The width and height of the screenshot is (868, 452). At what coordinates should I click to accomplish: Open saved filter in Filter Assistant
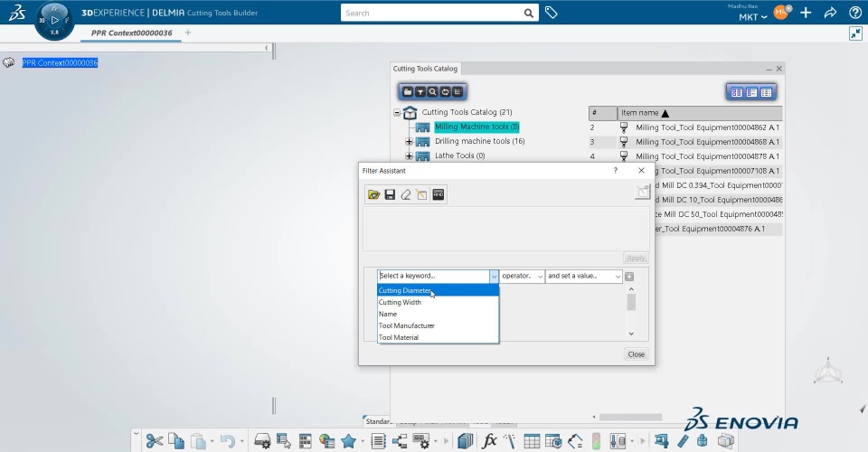tap(373, 194)
